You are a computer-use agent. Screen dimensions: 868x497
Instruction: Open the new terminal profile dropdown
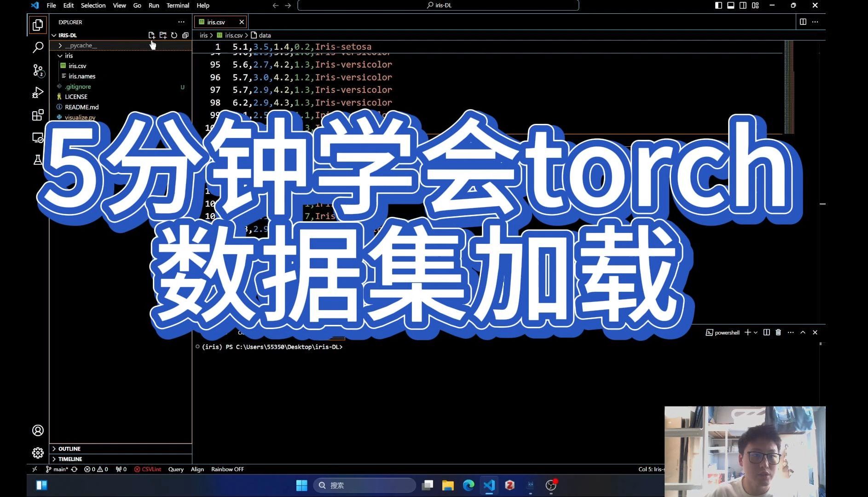[756, 332]
